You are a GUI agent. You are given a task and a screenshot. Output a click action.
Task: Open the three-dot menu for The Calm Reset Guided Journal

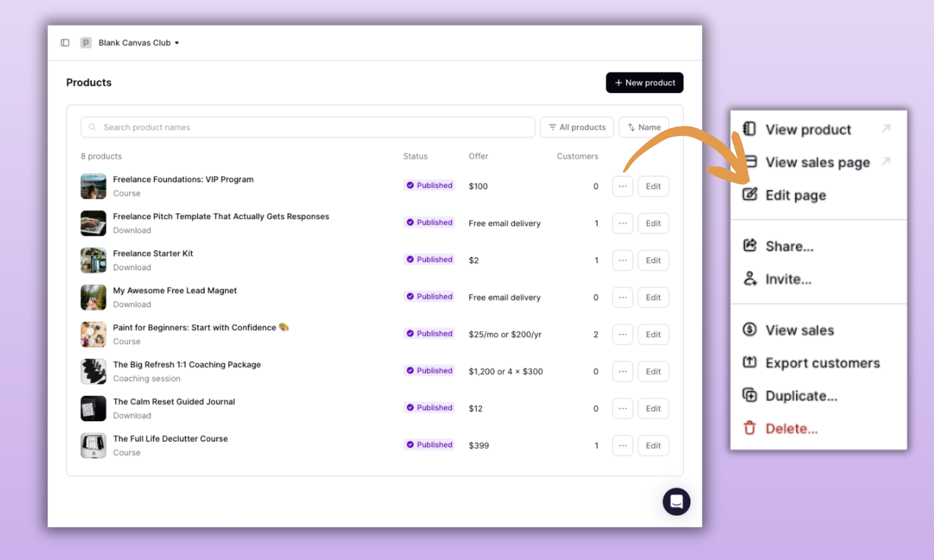pyautogui.click(x=622, y=408)
